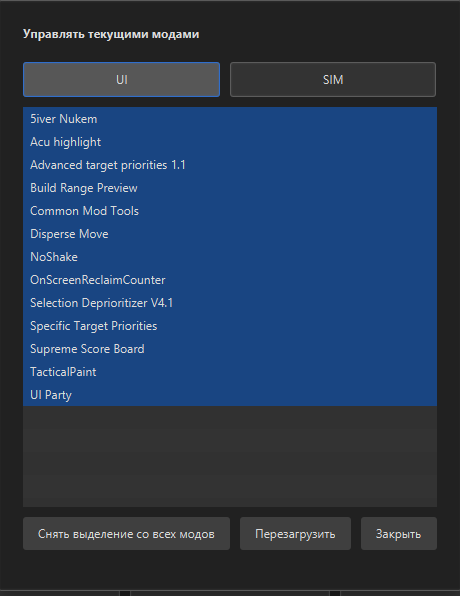Toggle the Acu highlight mod

pos(230,142)
